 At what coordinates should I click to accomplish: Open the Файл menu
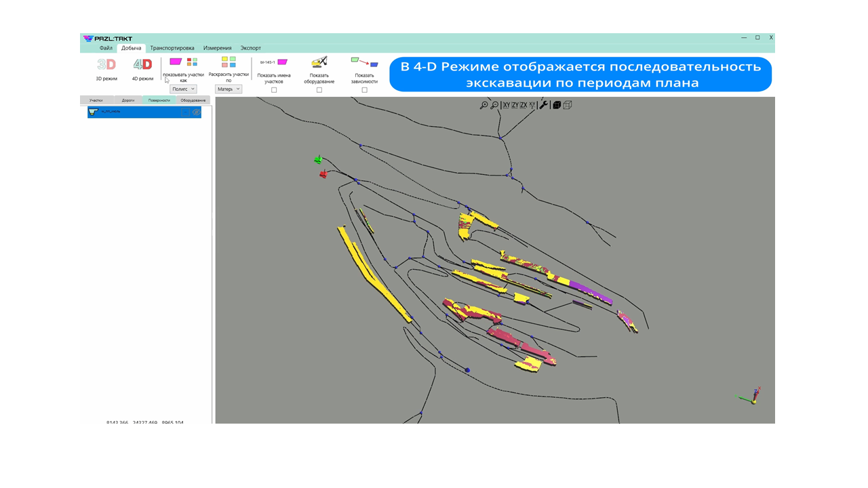(106, 48)
